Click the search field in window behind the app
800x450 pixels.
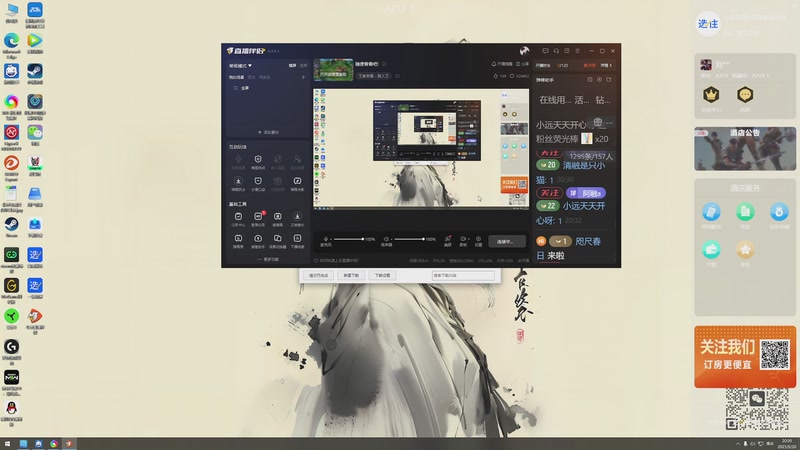(463, 276)
